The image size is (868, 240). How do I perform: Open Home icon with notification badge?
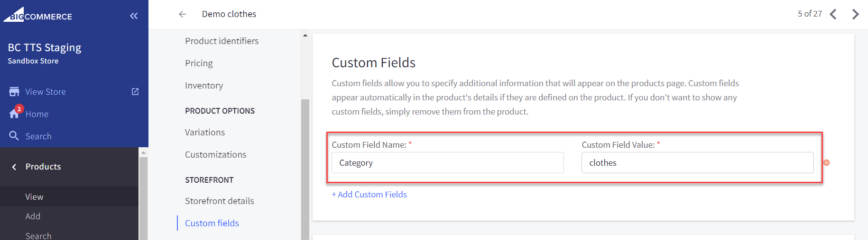coord(15,113)
